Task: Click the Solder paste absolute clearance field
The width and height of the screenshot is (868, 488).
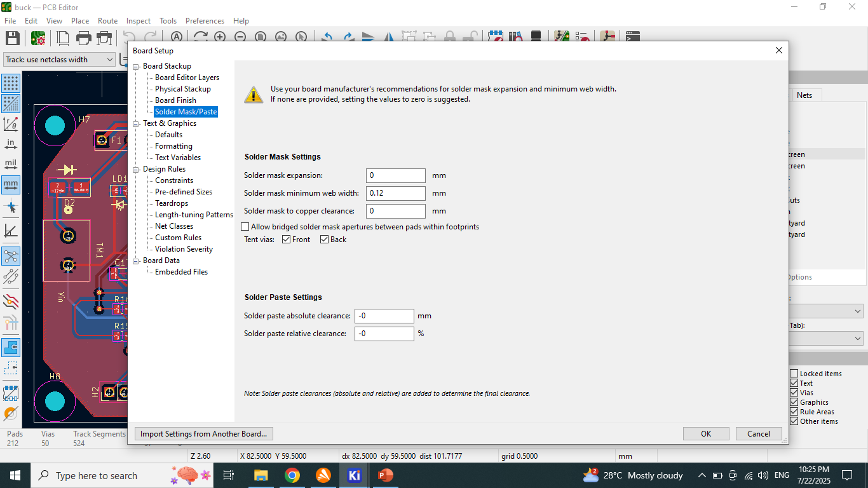Action: (x=384, y=316)
